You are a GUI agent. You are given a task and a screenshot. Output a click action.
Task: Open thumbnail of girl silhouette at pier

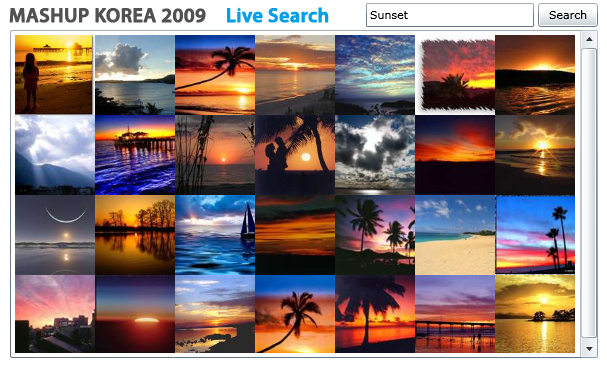click(54, 75)
